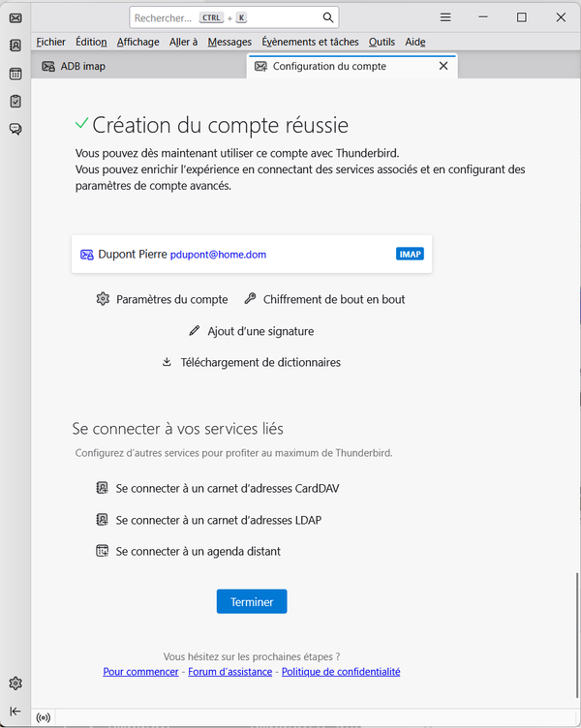The height and width of the screenshot is (728, 581).
Task: Collapse the spaces toolbar
Action: (15, 711)
